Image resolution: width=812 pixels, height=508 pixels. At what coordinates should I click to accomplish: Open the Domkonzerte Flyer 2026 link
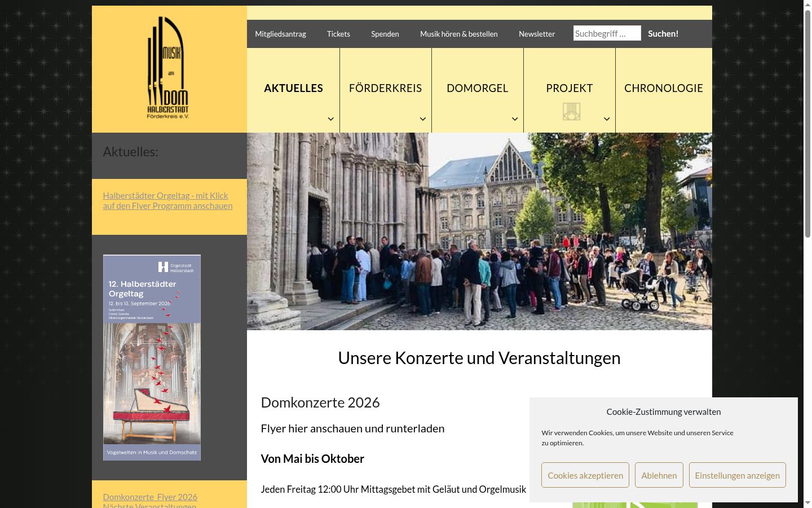pos(150,497)
